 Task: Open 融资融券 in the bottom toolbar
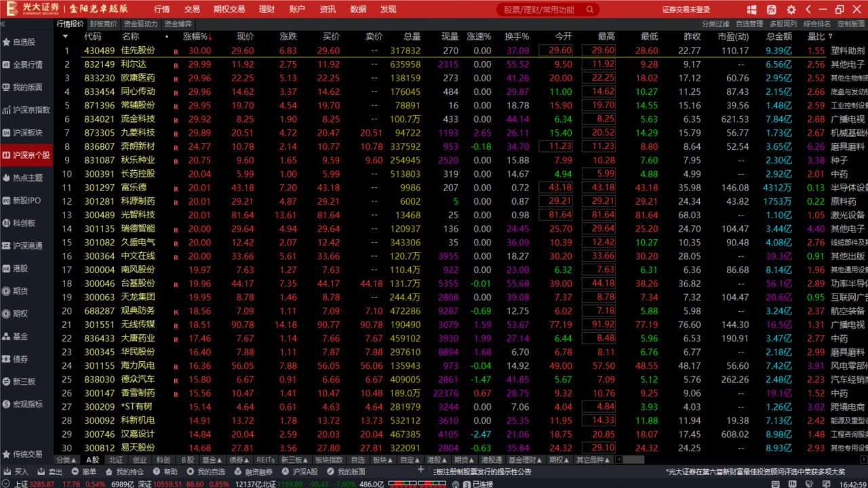pos(253,472)
